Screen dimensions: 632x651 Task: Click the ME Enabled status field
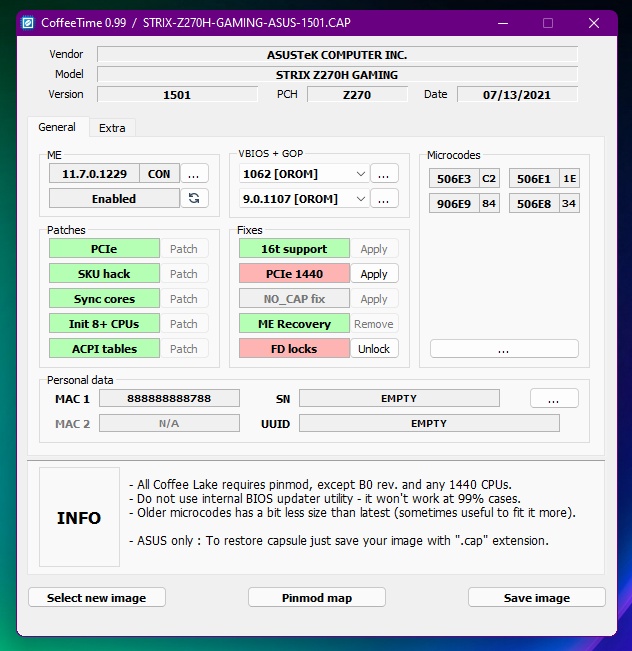(x=114, y=198)
